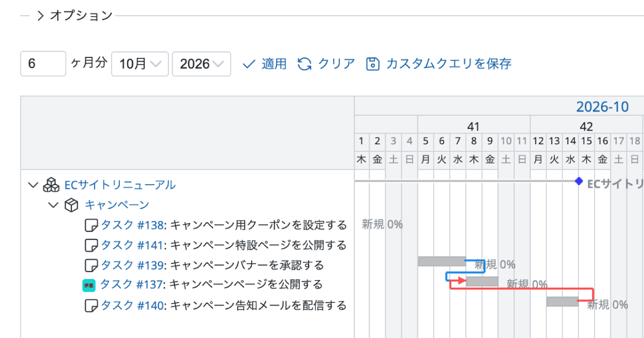Click the user avatar beside task #137
Screen dimensions: 644x338
(88, 285)
